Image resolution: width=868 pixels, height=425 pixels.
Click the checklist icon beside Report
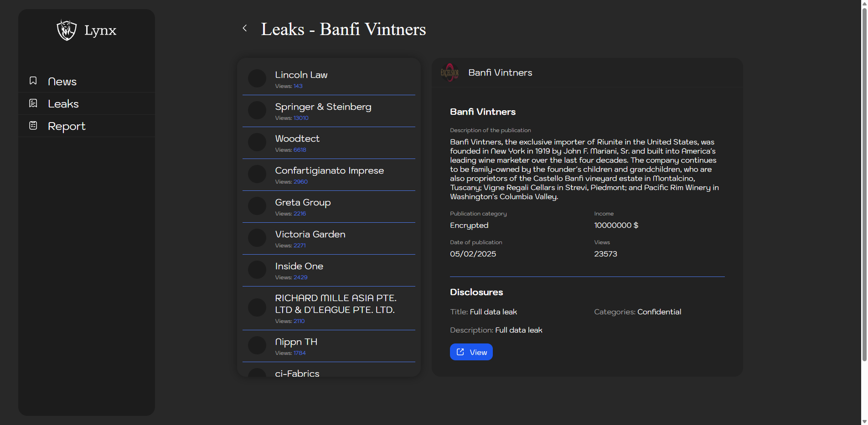(33, 125)
